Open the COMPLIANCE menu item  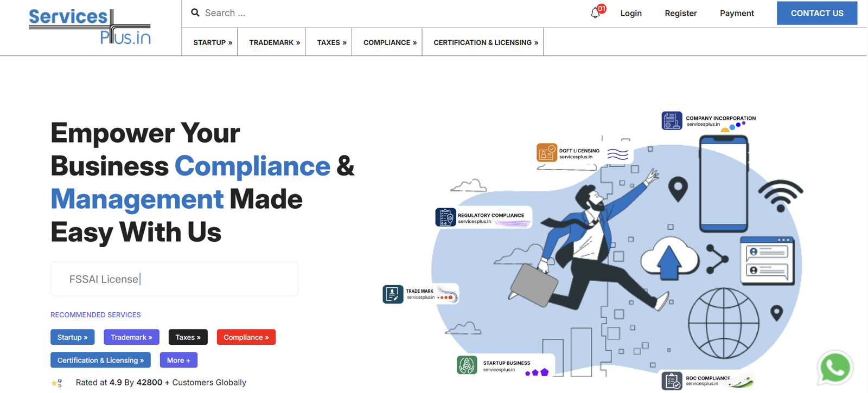tap(390, 42)
